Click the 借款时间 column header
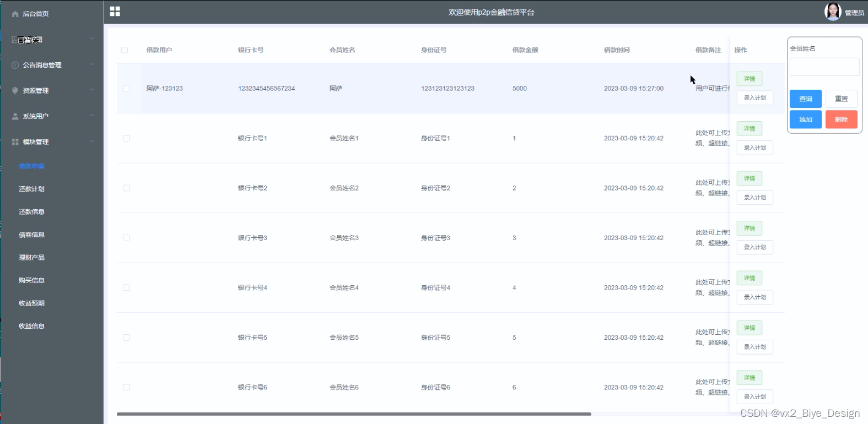The height and width of the screenshot is (424, 868). [617, 50]
